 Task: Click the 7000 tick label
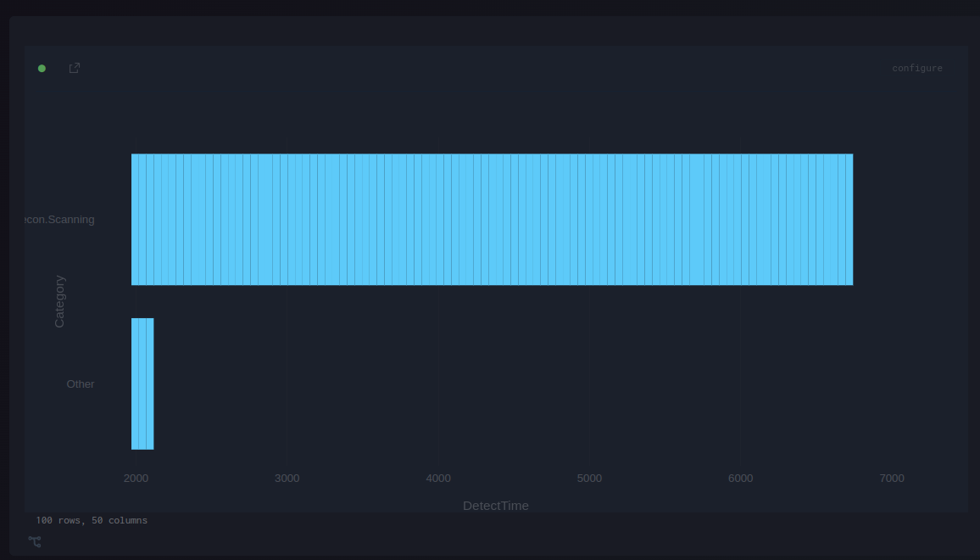coord(892,478)
